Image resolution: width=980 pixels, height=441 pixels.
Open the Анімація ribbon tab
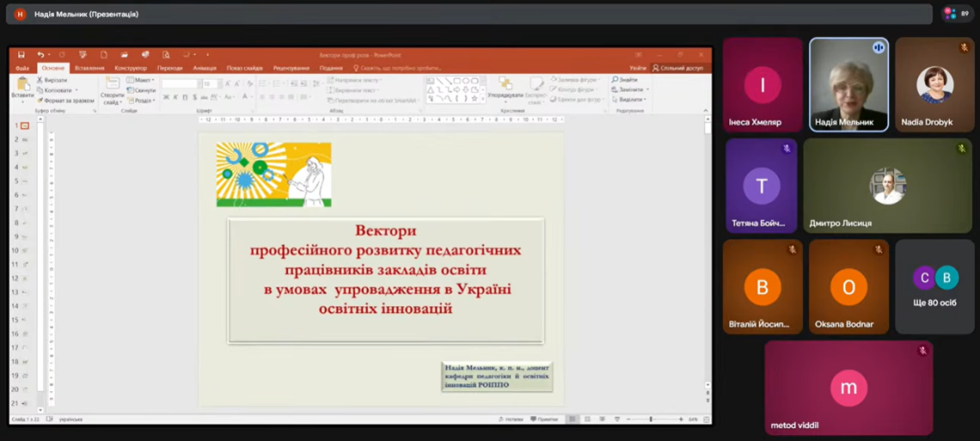[x=205, y=68]
